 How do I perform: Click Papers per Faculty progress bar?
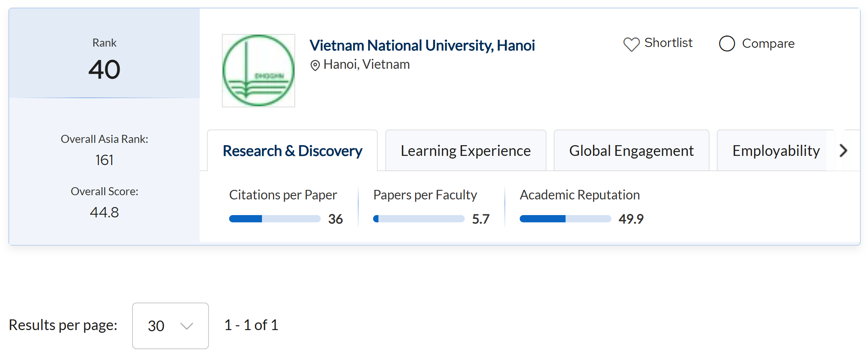[x=419, y=219]
